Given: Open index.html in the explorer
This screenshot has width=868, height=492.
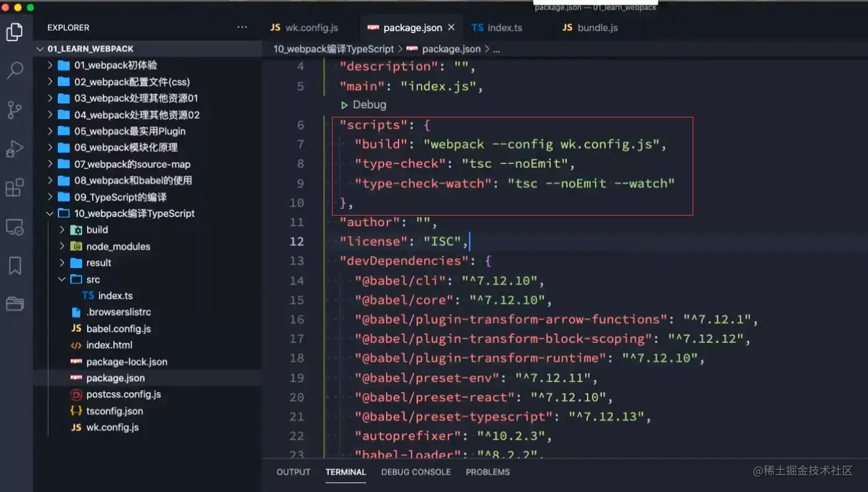Looking at the screenshot, I should click(147, 345).
